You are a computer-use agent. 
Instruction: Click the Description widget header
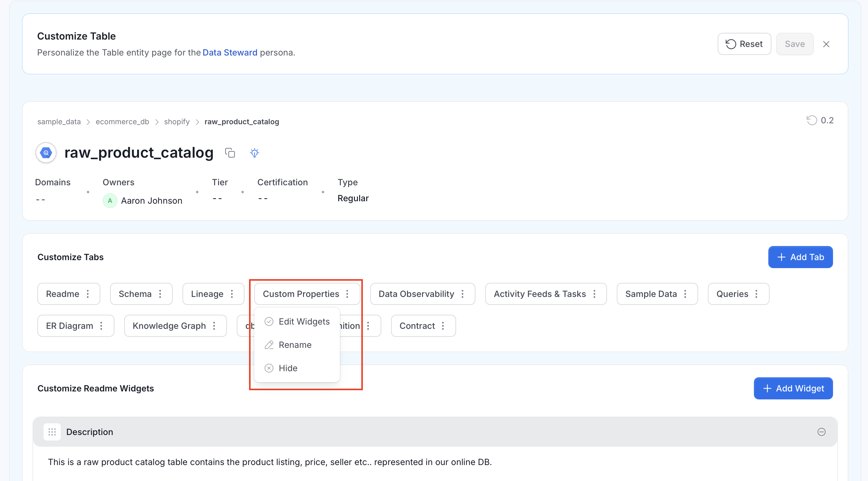coord(435,432)
